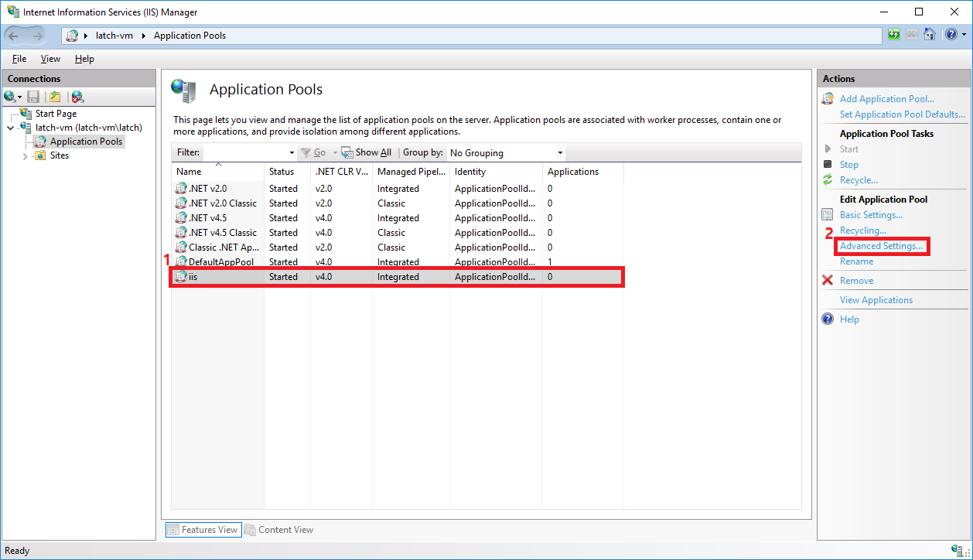Click the Add Application Pool icon

(828, 99)
